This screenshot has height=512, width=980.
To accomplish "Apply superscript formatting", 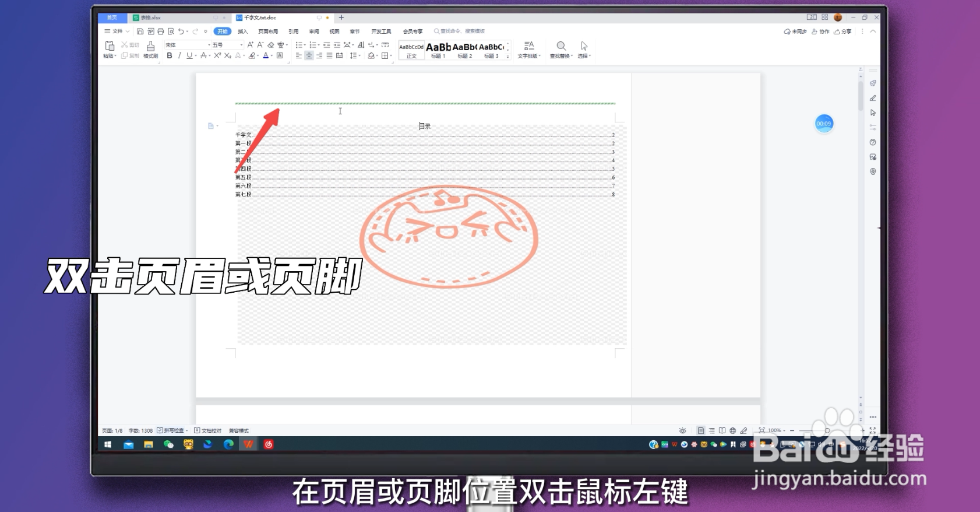I will [x=217, y=56].
